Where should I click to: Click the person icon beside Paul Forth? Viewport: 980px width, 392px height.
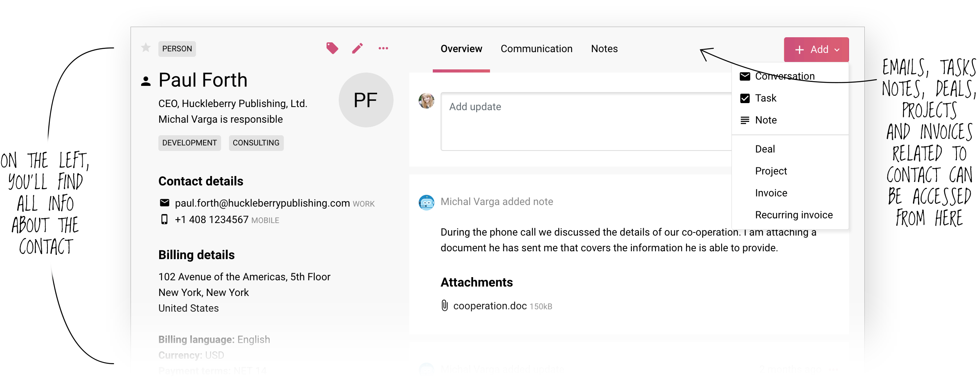pos(146,81)
